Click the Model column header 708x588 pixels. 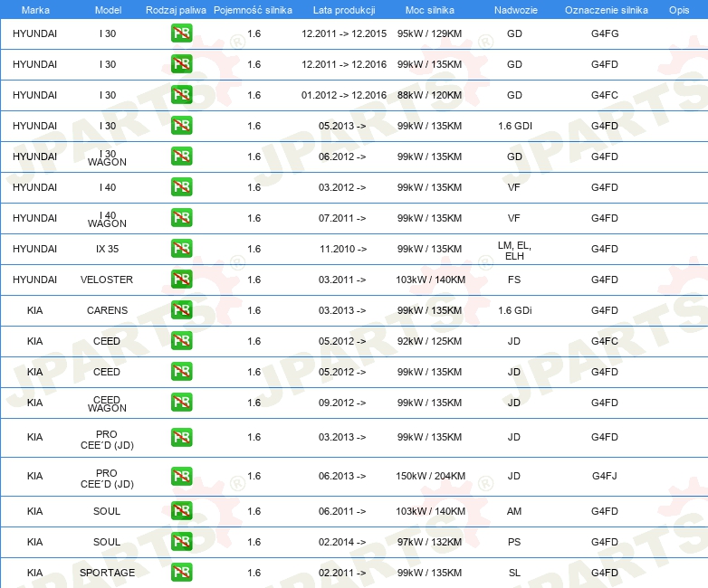point(107,9)
